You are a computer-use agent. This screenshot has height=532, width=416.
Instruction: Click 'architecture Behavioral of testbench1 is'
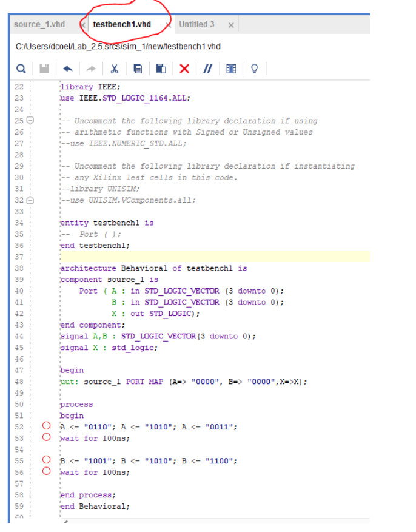[154, 268]
